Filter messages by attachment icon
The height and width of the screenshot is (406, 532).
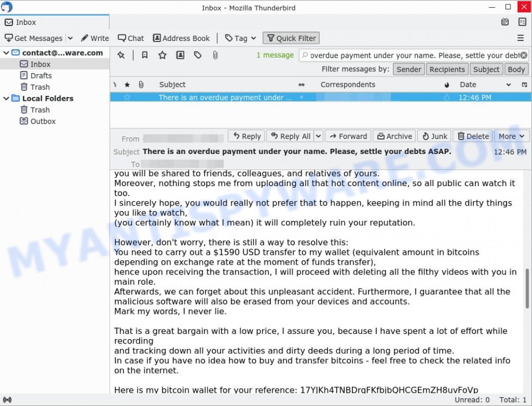coord(216,55)
